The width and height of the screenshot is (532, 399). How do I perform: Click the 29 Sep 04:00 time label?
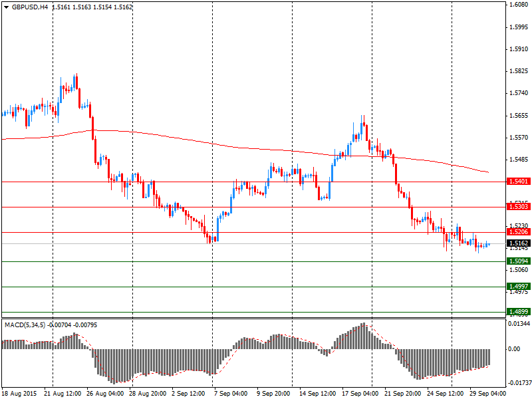click(x=487, y=394)
